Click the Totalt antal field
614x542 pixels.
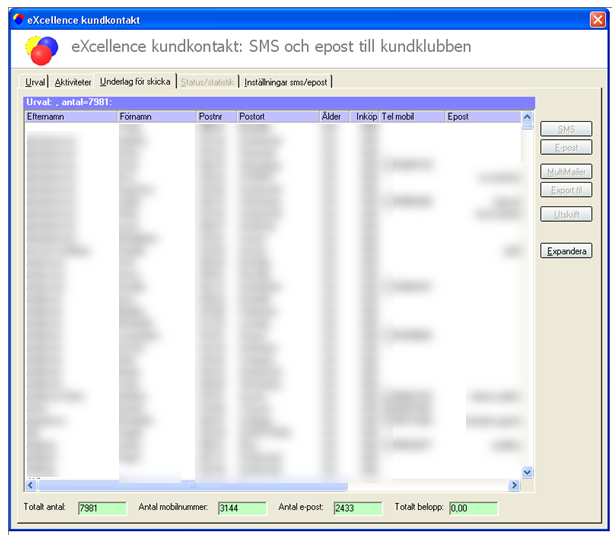(x=102, y=508)
